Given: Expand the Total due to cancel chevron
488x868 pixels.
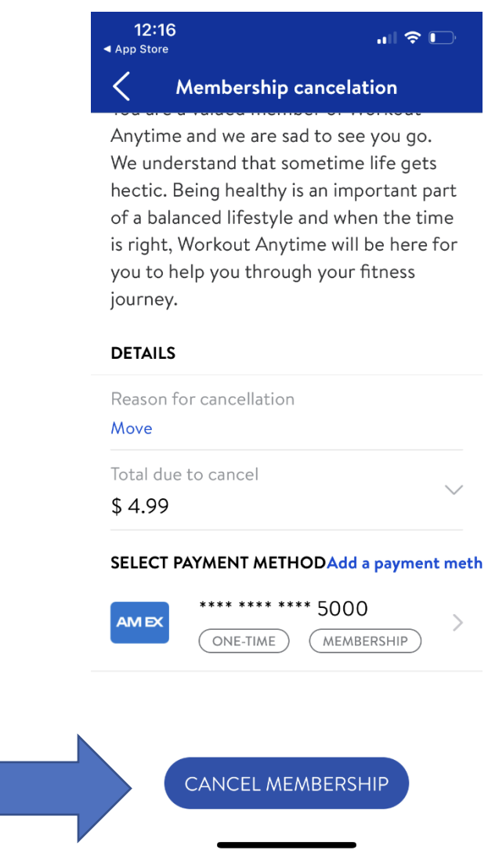Looking at the screenshot, I should coord(454,490).
